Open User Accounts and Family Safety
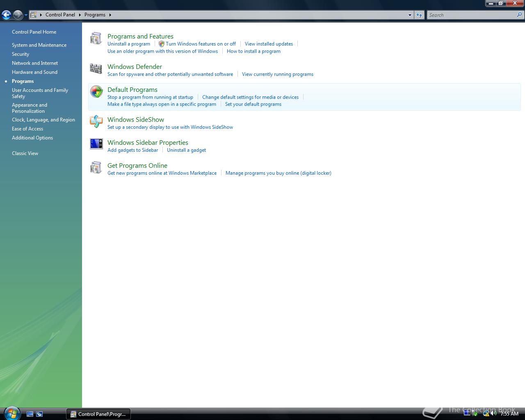 [x=40, y=93]
